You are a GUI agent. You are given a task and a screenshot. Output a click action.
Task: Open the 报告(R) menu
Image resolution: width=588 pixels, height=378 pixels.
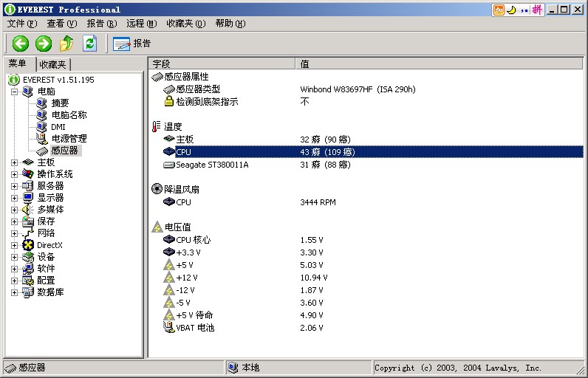[x=102, y=24]
